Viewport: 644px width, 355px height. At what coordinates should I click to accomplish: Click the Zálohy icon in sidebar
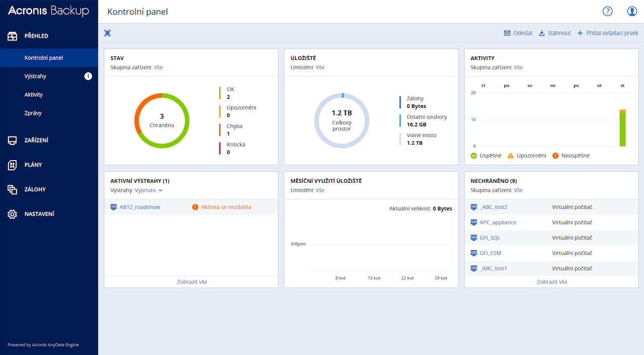tap(13, 189)
